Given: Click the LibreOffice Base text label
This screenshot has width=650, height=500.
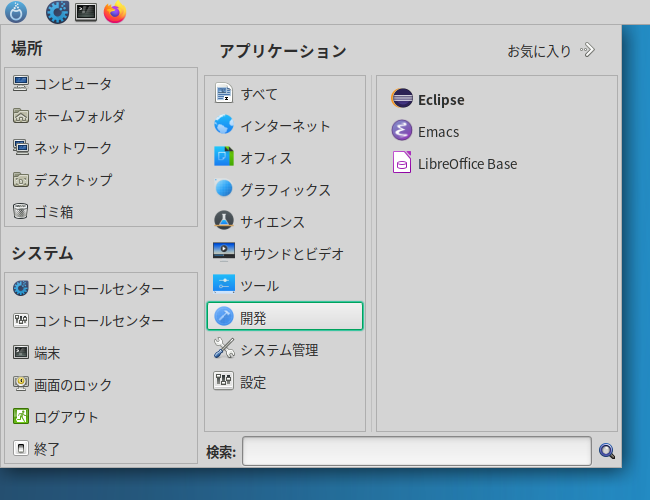Looking at the screenshot, I should tap(468, 164).
